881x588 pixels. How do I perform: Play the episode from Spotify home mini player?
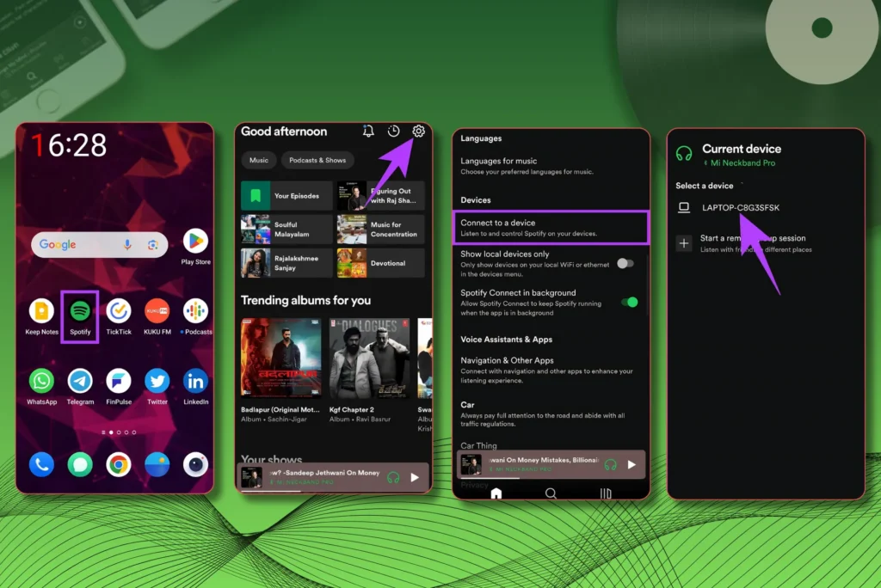click(415, 478)
